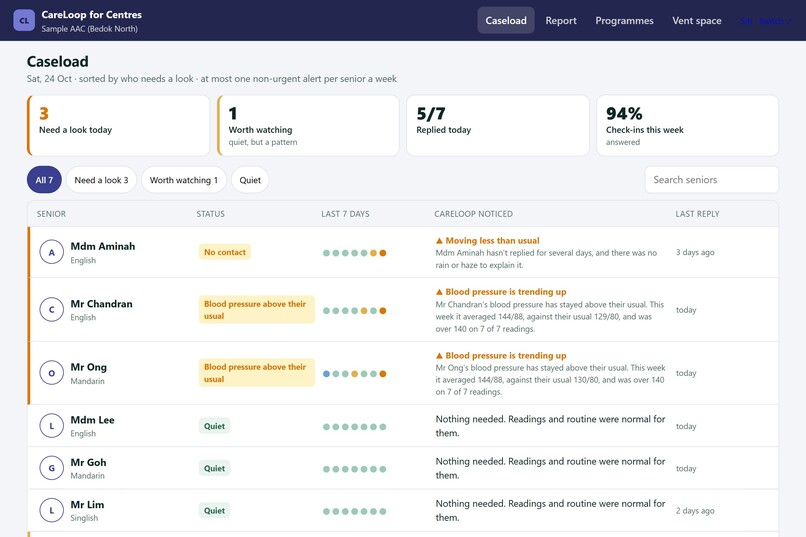
Task: Click Mr Lim's Quiet status badge
Action: click(214, 510)
